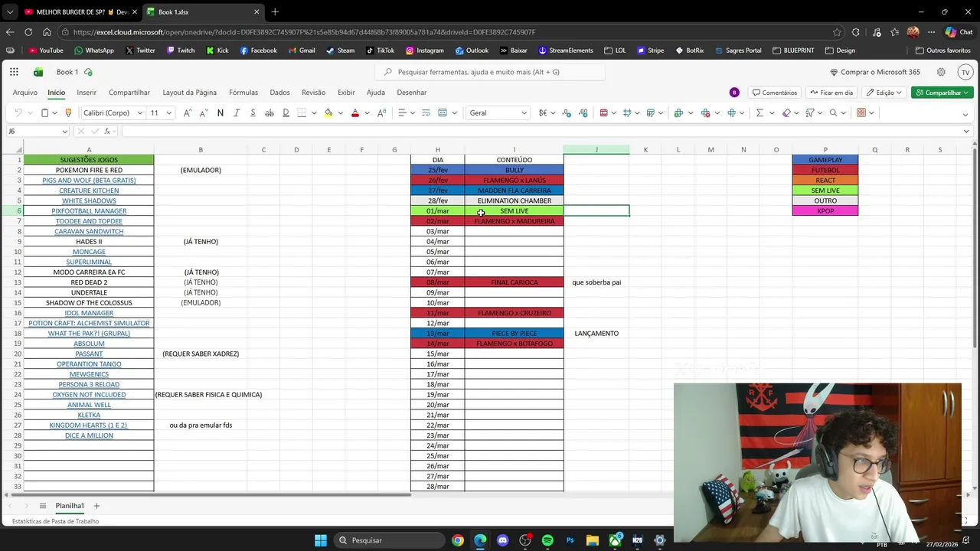Toggle double underline formatting

pos(286,112)
